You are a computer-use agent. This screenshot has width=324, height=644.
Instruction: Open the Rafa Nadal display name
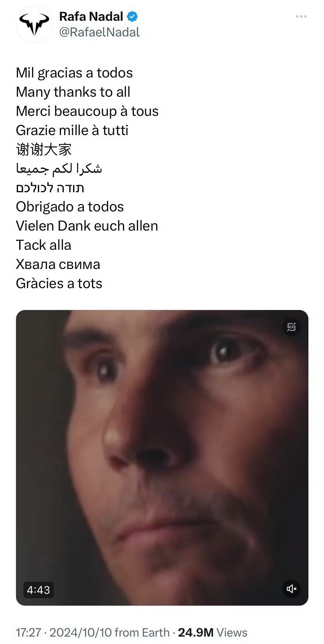point(91,16)
